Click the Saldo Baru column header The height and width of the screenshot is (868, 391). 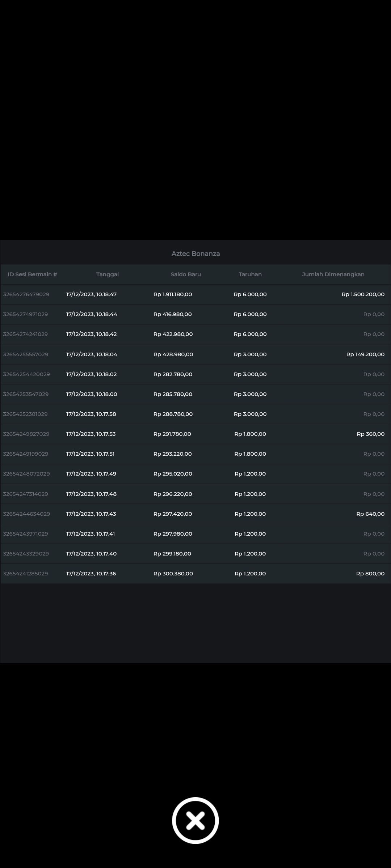(186, 275)
